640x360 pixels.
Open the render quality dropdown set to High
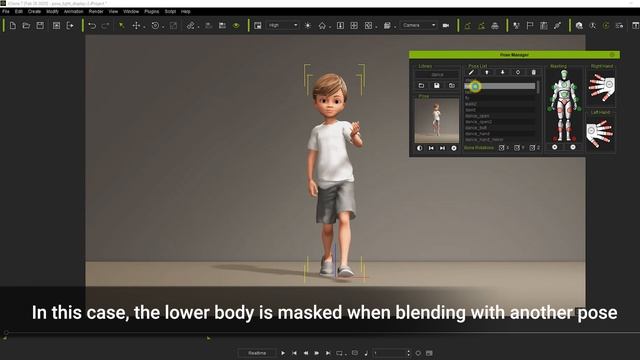[x=283, y=25]
